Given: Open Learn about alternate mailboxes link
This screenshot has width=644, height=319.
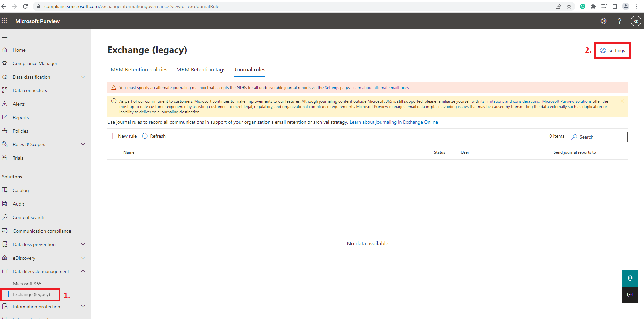Looking at the screenshot, I should pos(380,88).
